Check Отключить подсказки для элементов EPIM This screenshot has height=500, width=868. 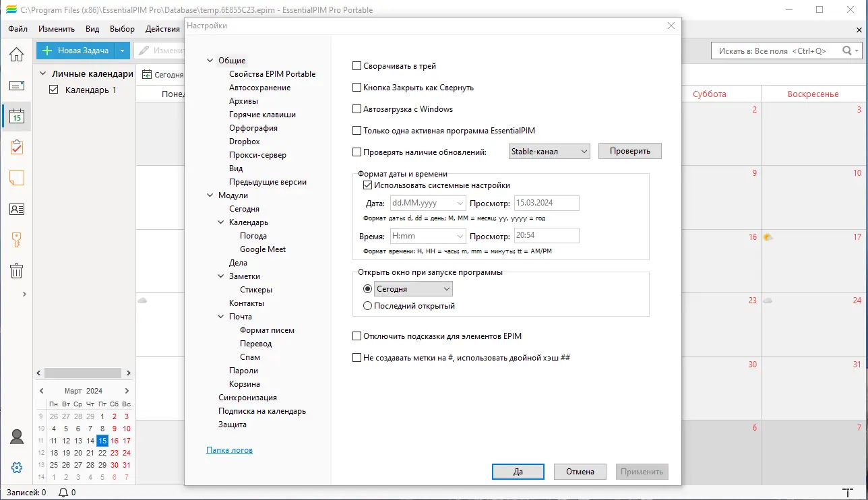[x=357, y=336]
